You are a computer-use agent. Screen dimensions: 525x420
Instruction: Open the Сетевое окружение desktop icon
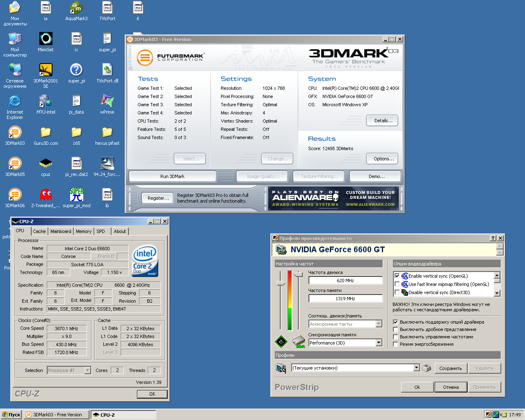coord(15,76)
